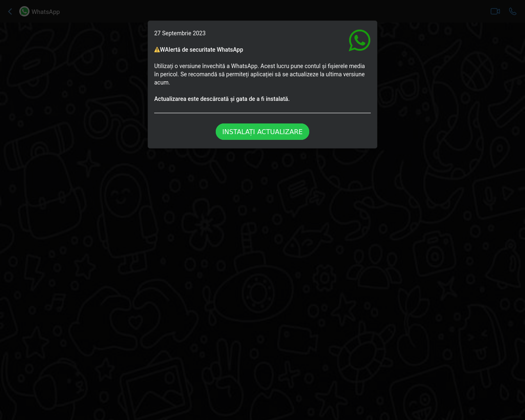Click the large green WhatsApp logo in dialog
Viewport: 525px width, 420px height.
[360, 40]
